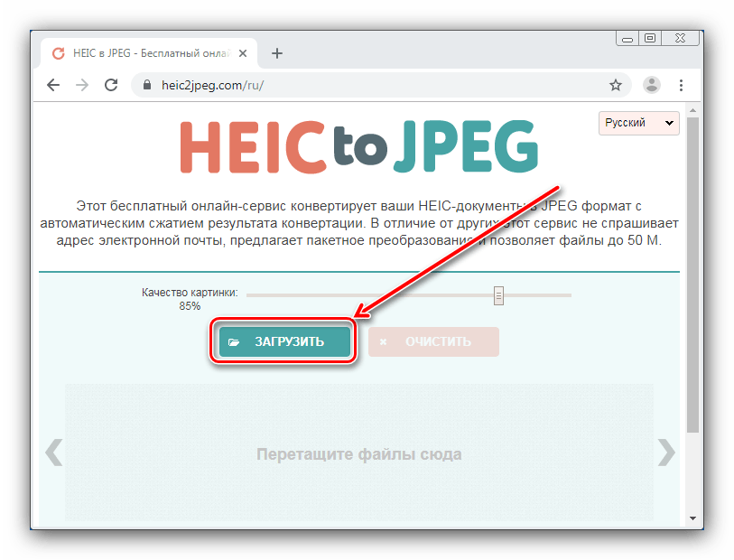Click the ОЧИСТИТЬ clear button

click(x=433, y=341)
